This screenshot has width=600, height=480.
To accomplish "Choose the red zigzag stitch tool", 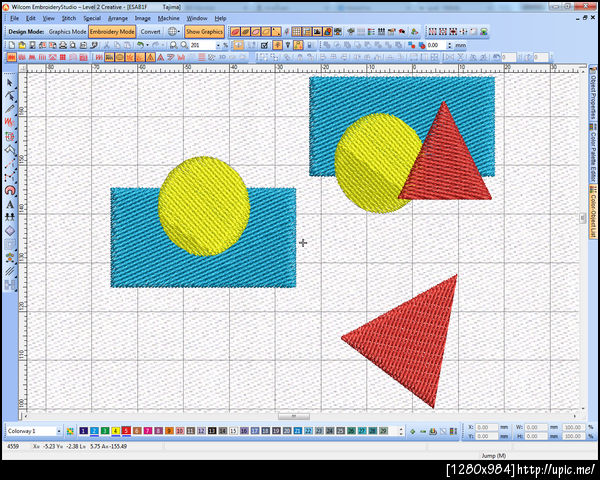I will pyautogui.click(x=10, y=122).
